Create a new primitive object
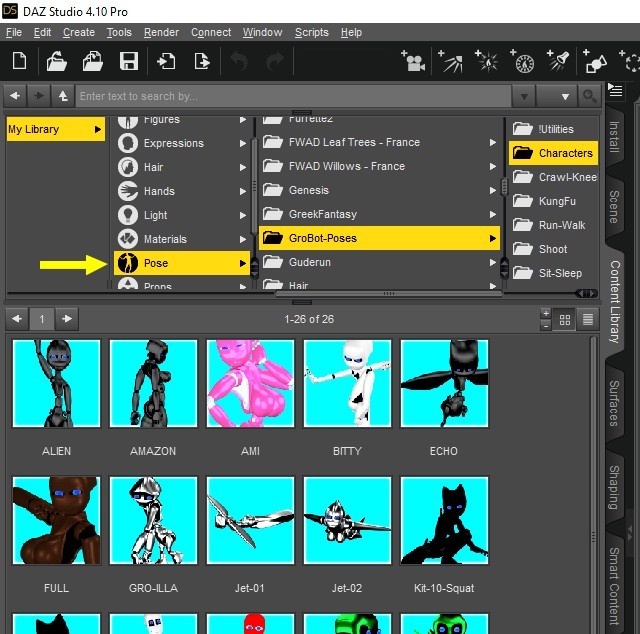The width and height of the screenshot is (640, 634). point(595,61)
